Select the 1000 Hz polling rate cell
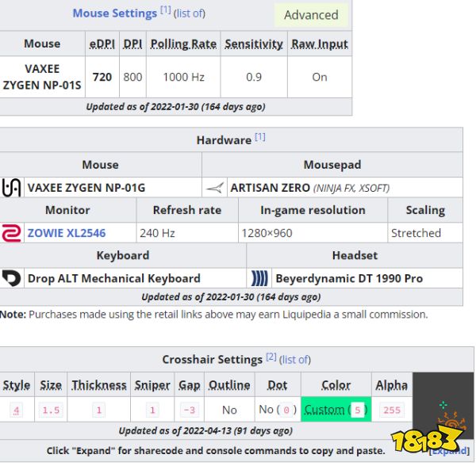476x466 pixels. click(x=183, y=77)
